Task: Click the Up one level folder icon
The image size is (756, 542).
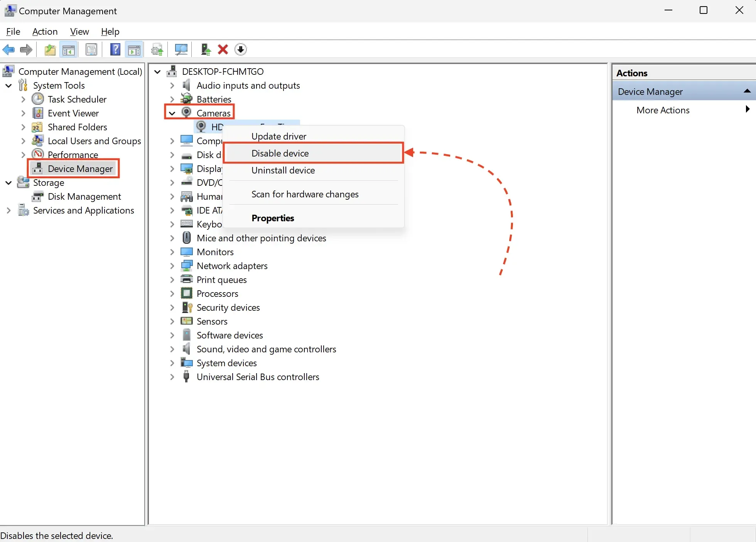Action: [x=50, y=49]
